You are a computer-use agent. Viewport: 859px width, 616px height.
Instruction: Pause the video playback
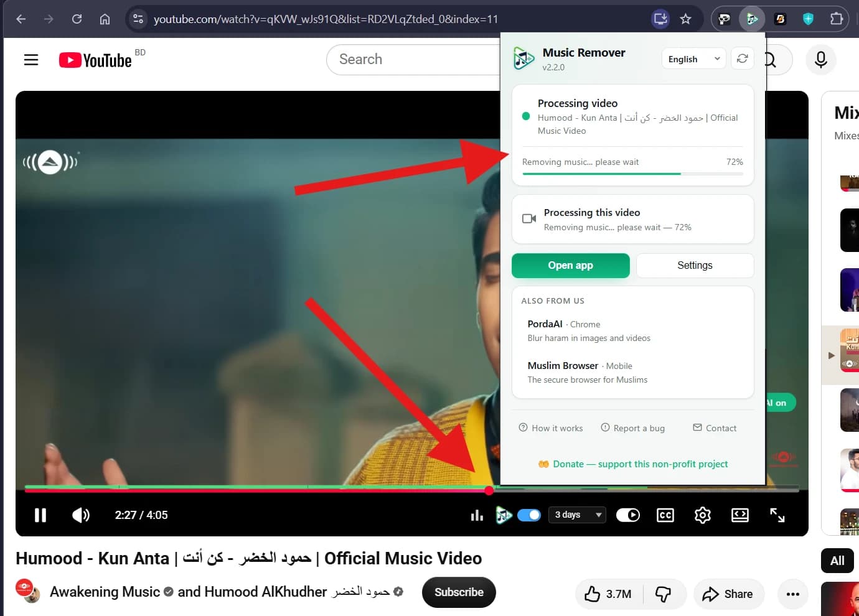40,515
